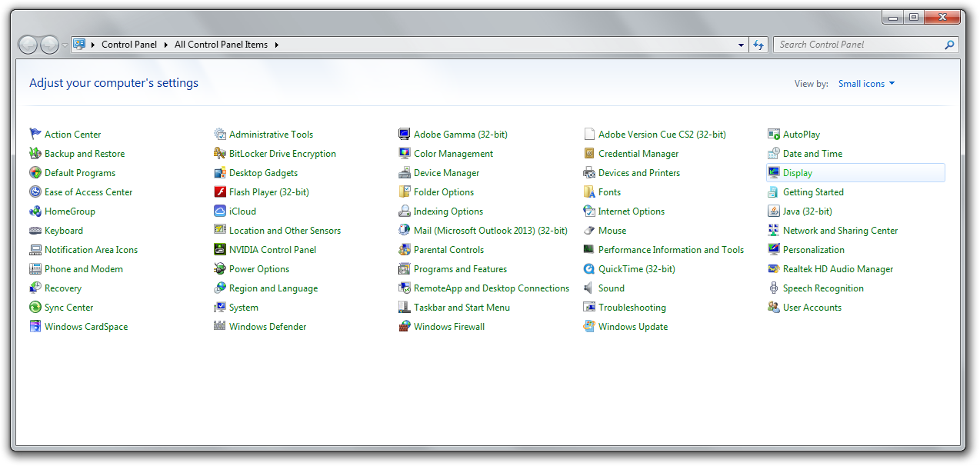Open Taskbar and Start Menu link

(462, 307)
